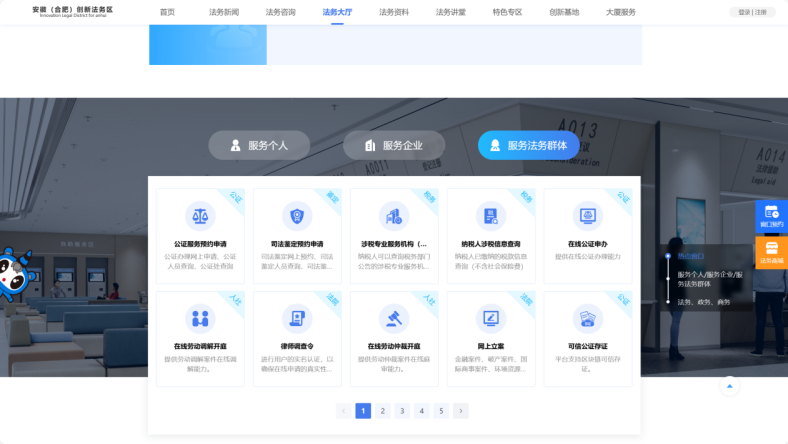Click the 可信公证存证 icon
Screen dimensions: 788x444
pyautogui.click(x=587, y=319)
